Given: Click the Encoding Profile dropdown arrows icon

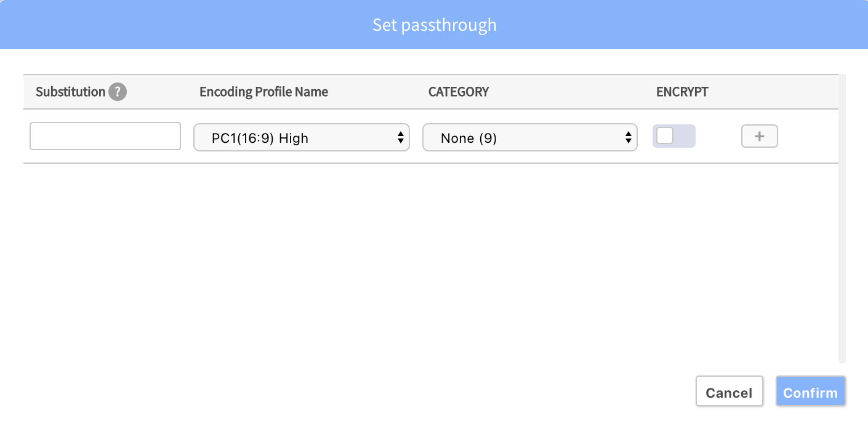Looking at the screenshot, I should (x=400, y=137).
